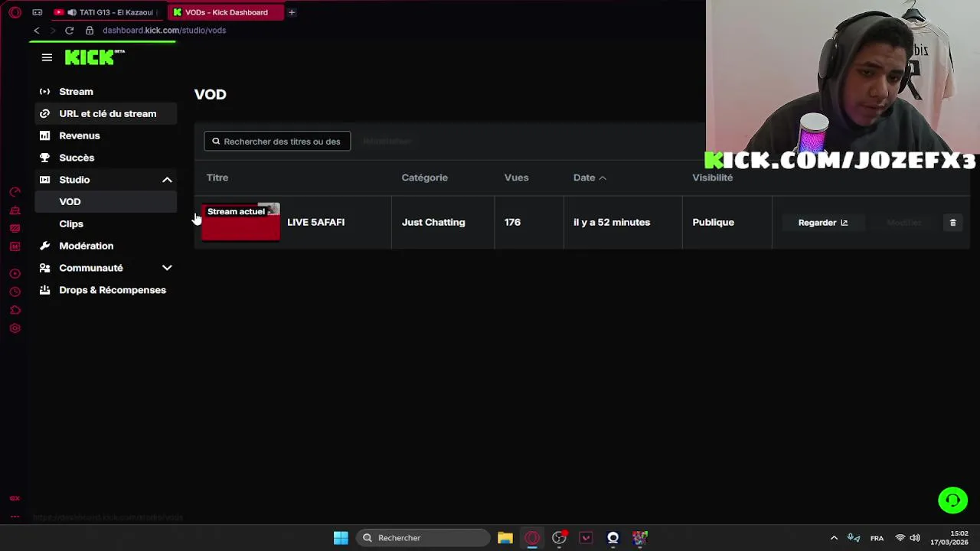Open the green support headset chat bubble
Image resolution: width=980 pixels, height=551 pixels.
coord(952,500)
